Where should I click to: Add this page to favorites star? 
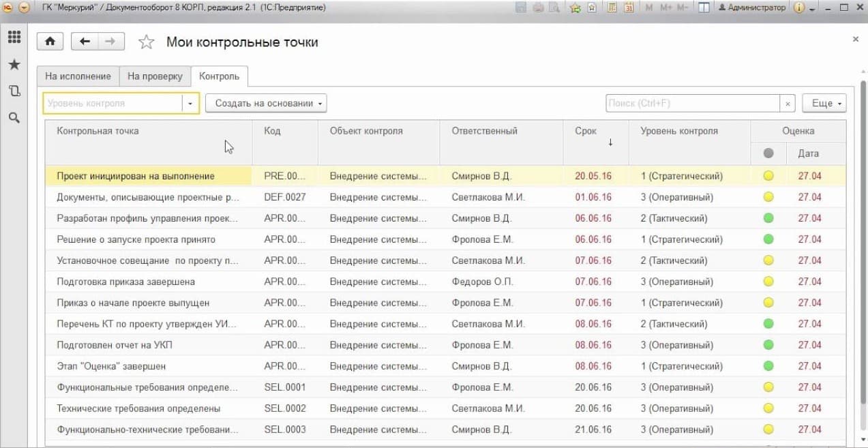tap(146, 42)
